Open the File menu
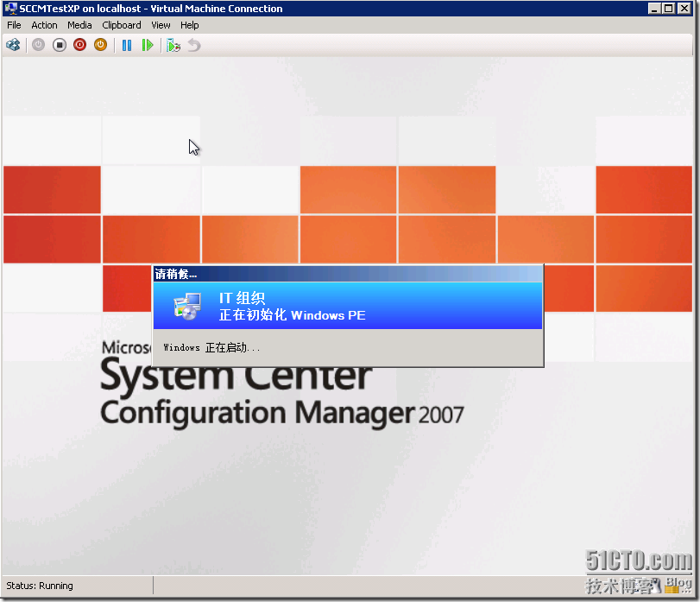The image size is (700, 602). pyautogui.click(x=14, y=25)
